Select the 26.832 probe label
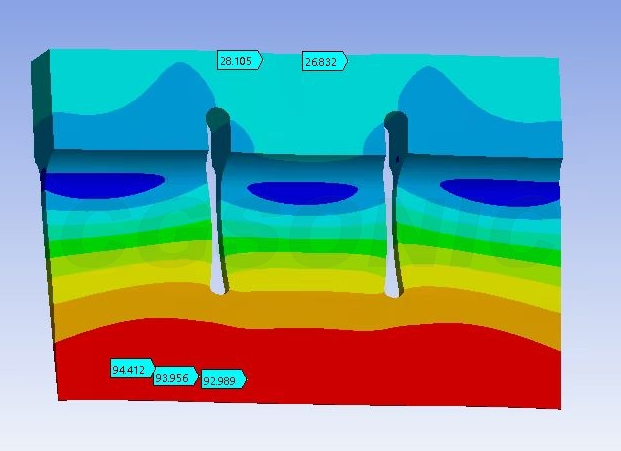 pos(323,62)
